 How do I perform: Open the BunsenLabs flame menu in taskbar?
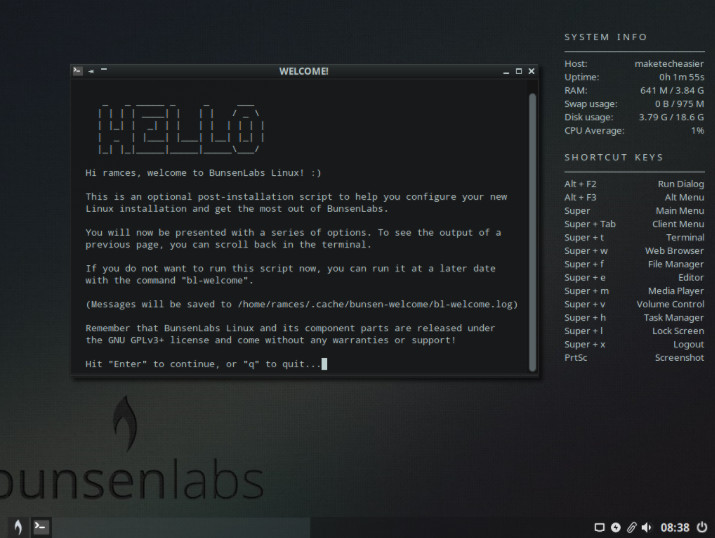click(x=18, y=527)
